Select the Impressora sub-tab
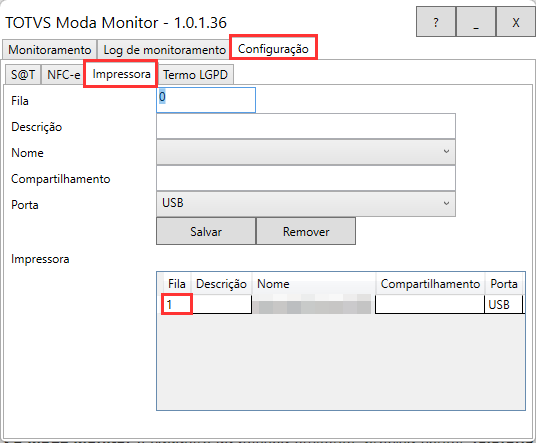This screenshot has height=443, width=536. pos(121,74)
